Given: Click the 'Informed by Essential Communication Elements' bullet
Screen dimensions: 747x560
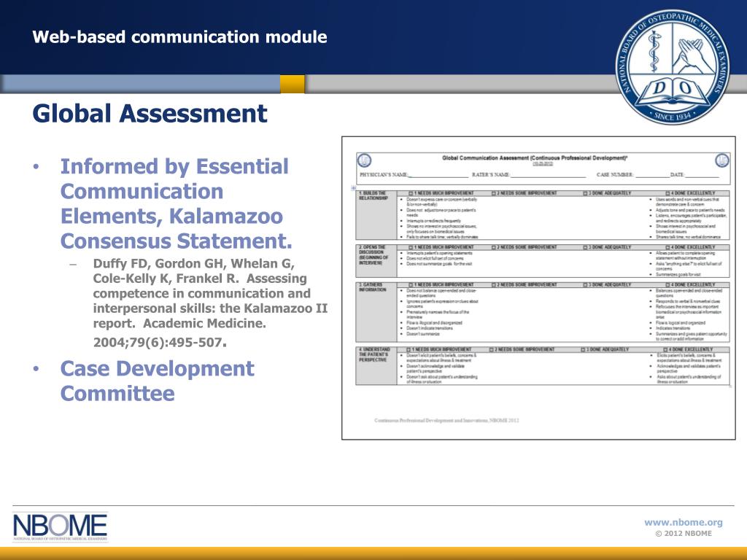Looking at the screenshot, I should tap(177, 203).
